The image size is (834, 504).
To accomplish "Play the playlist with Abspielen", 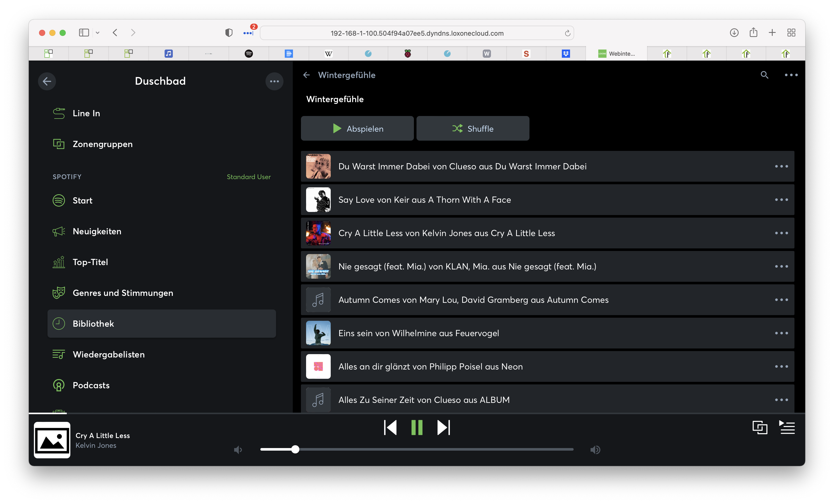I will [357, 129].
